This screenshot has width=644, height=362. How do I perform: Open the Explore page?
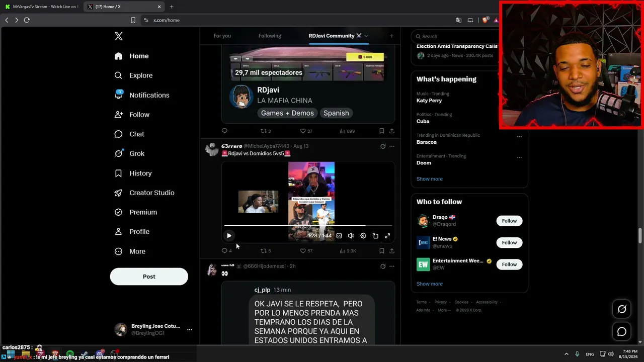133,75
